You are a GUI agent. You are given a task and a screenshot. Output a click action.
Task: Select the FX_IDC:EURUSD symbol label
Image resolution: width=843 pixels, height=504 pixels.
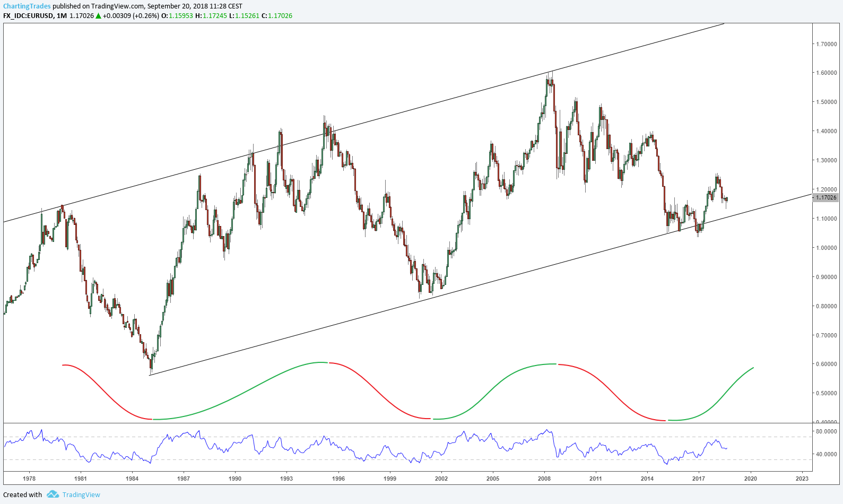coord(28,16)
